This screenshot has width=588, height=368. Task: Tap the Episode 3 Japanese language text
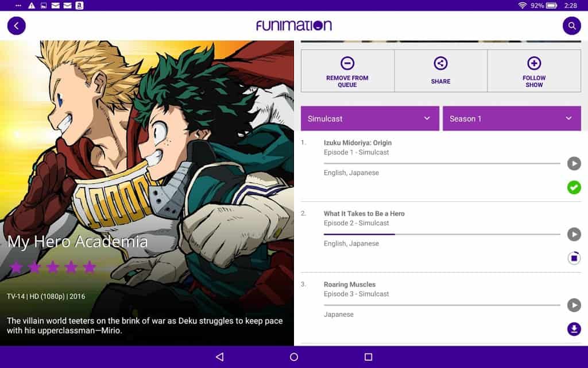pos(339,315)
